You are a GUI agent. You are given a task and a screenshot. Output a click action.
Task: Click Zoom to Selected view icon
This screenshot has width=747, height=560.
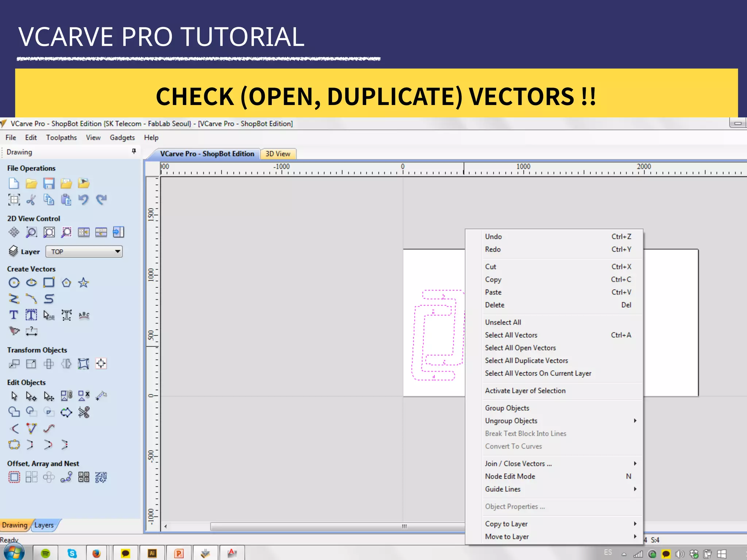pyautogui.click(x=66, y=232)
